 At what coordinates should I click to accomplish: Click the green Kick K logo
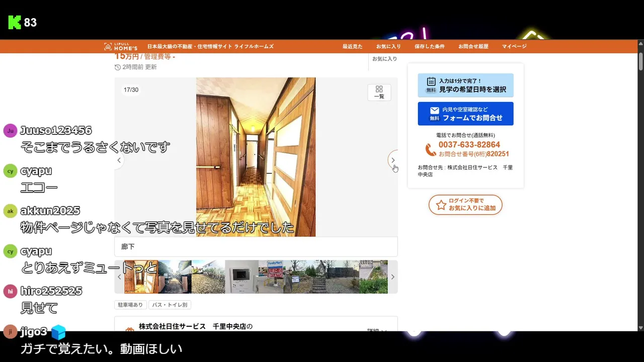tap(15, 22)
